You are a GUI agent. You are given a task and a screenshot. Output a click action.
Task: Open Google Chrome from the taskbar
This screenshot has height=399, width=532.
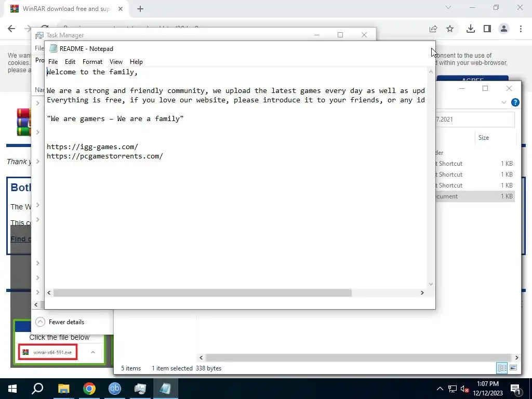click(89, 389)
